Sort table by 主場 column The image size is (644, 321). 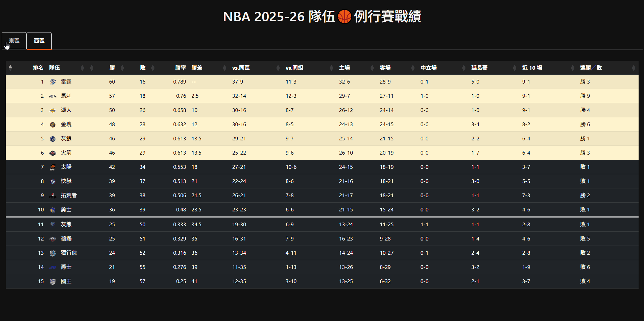click(344, 68)
